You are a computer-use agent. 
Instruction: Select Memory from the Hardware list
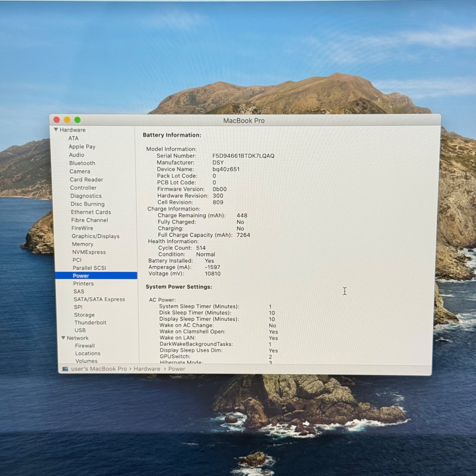(x=83, y=244)
